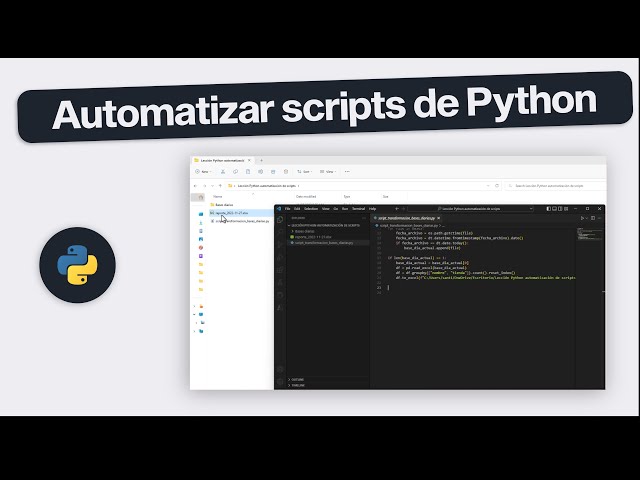Go back using VS Code title bar arrow

click(x=397, y=209)
